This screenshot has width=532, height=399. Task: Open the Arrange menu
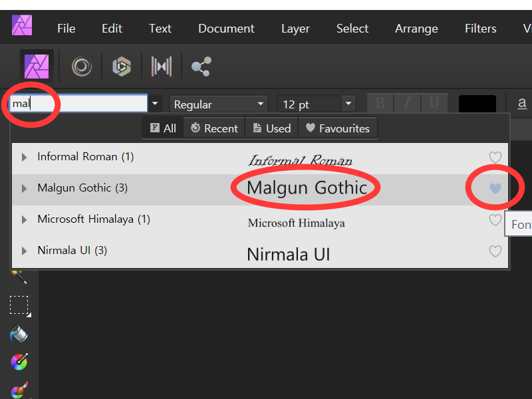click(x=416, y=29)
